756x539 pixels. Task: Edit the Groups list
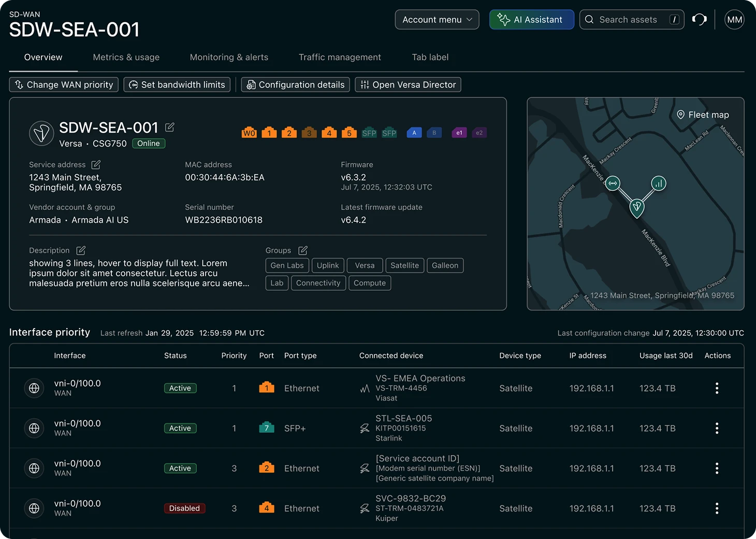pyautogui.click(x=303, y=250)
